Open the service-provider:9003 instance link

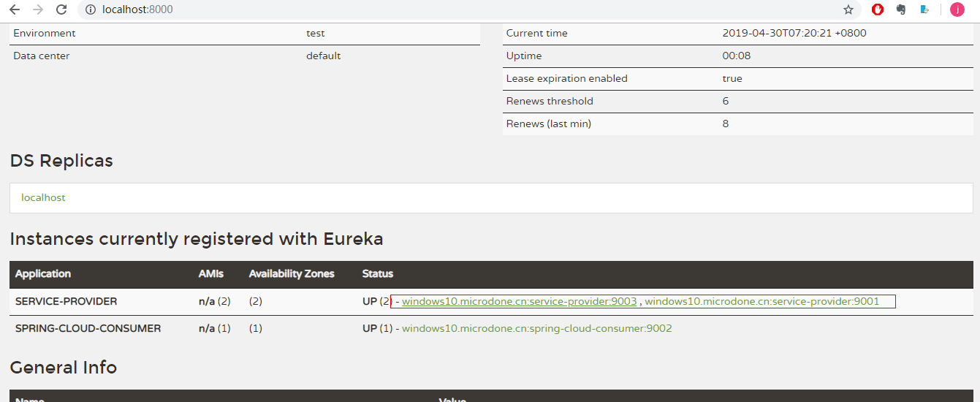click(520, 301)
